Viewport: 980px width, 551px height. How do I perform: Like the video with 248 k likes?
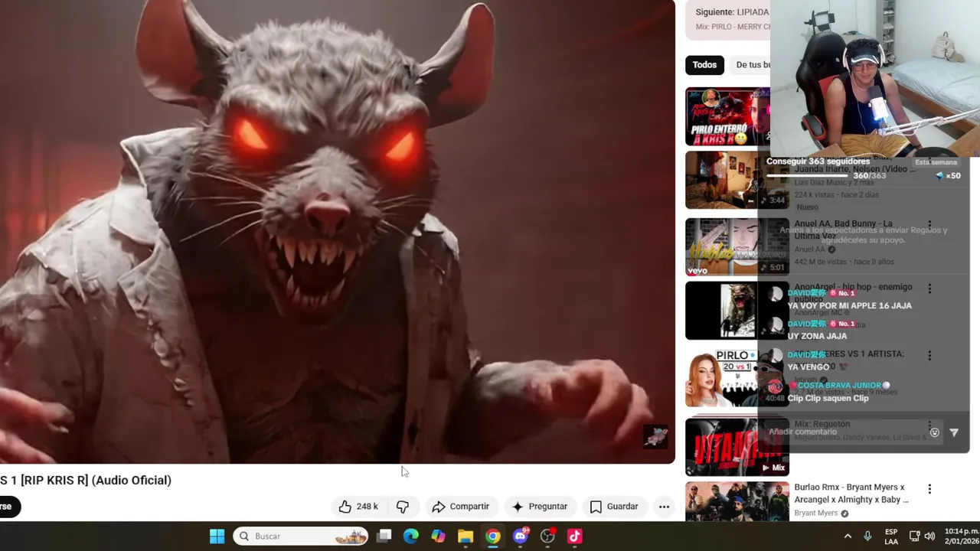359,507
